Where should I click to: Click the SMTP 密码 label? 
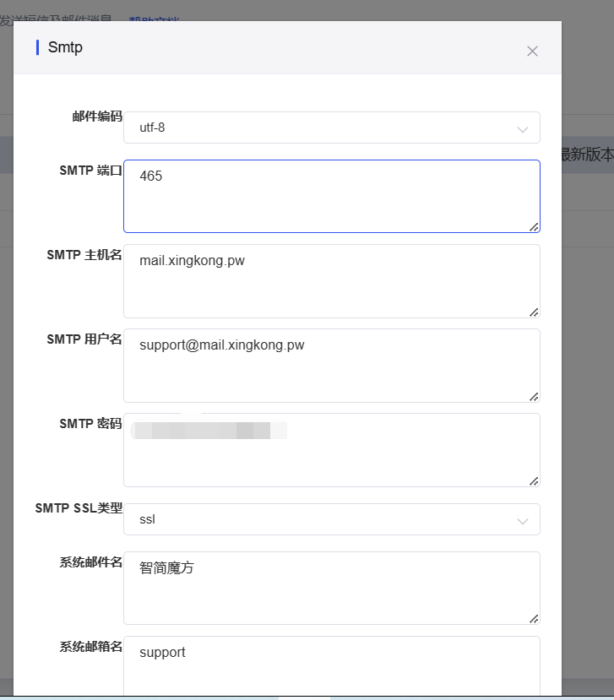(90, 424)
